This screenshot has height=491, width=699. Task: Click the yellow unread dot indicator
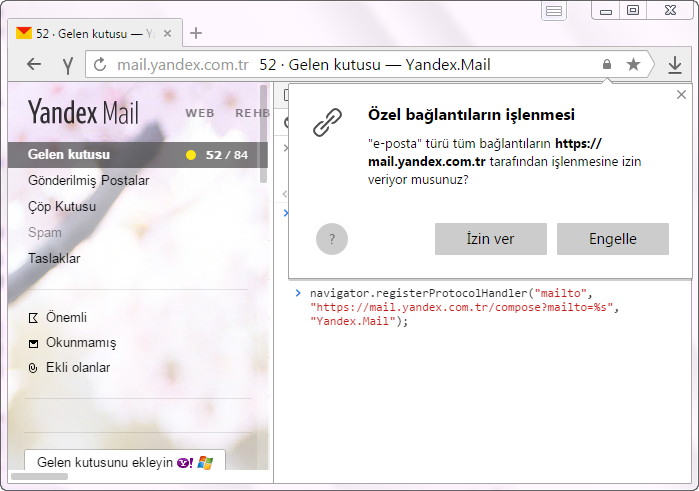[191, 155]
